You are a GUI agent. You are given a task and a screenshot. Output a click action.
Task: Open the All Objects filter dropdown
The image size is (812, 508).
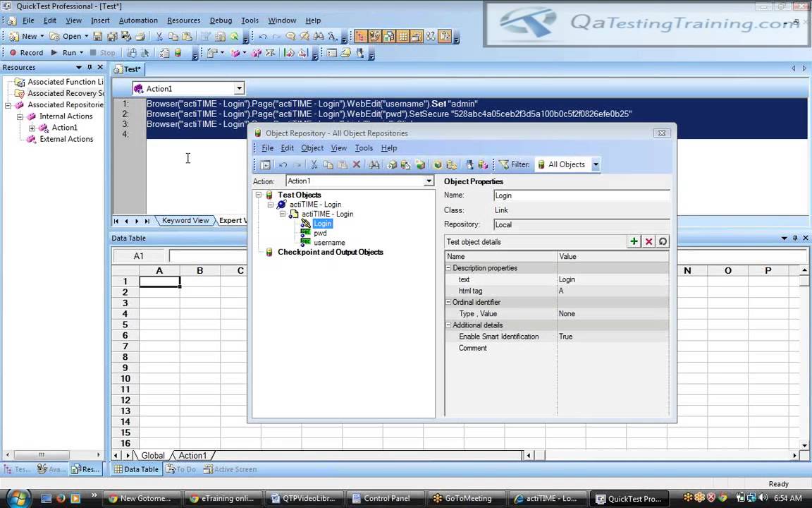pos(596,165)
